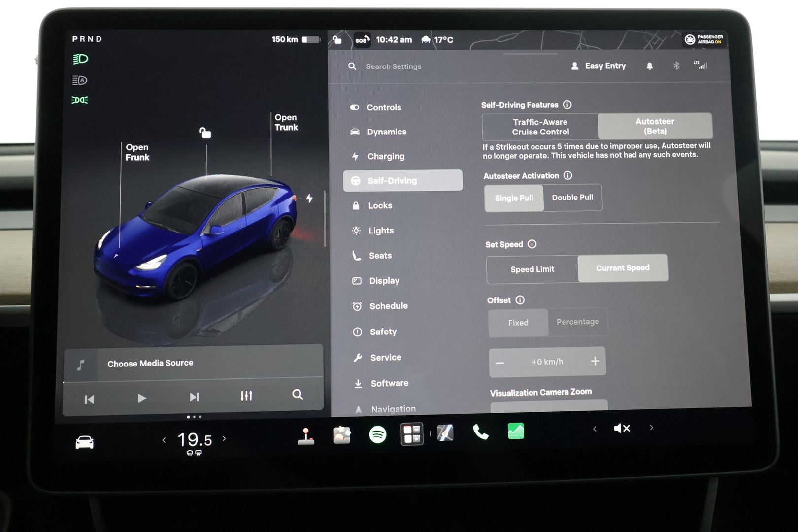Viewport: 798px width, 532px height.
Task: Open the Service settings menu
Action: click(x=377, y=358)
